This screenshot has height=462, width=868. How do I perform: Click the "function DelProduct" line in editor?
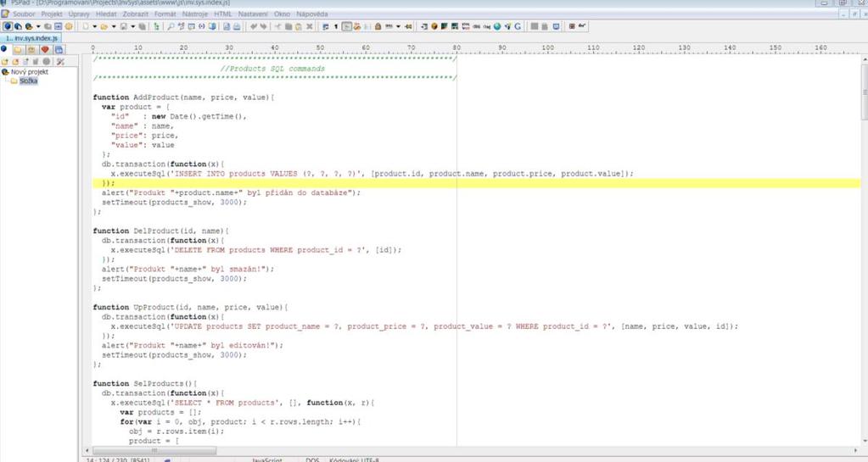click(161, 231)
